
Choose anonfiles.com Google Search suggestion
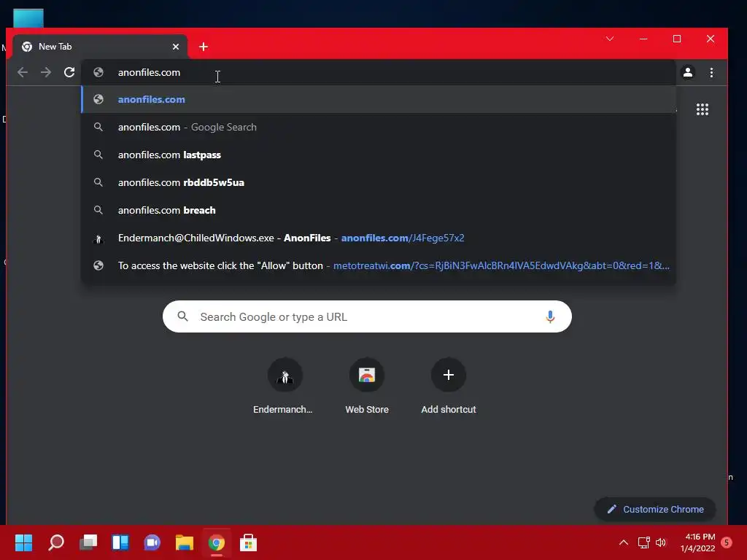(x=379, y=127)
